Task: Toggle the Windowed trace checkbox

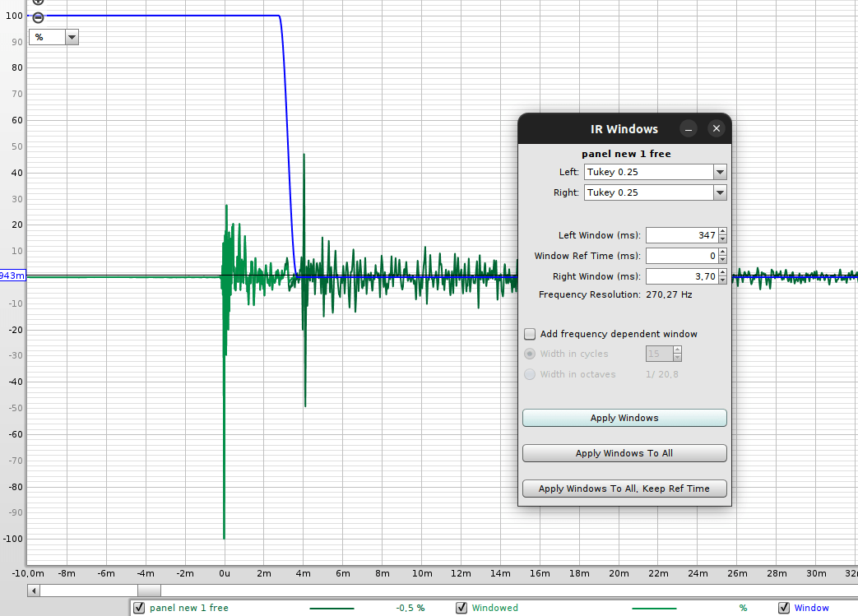Action: tap(461, 608)
